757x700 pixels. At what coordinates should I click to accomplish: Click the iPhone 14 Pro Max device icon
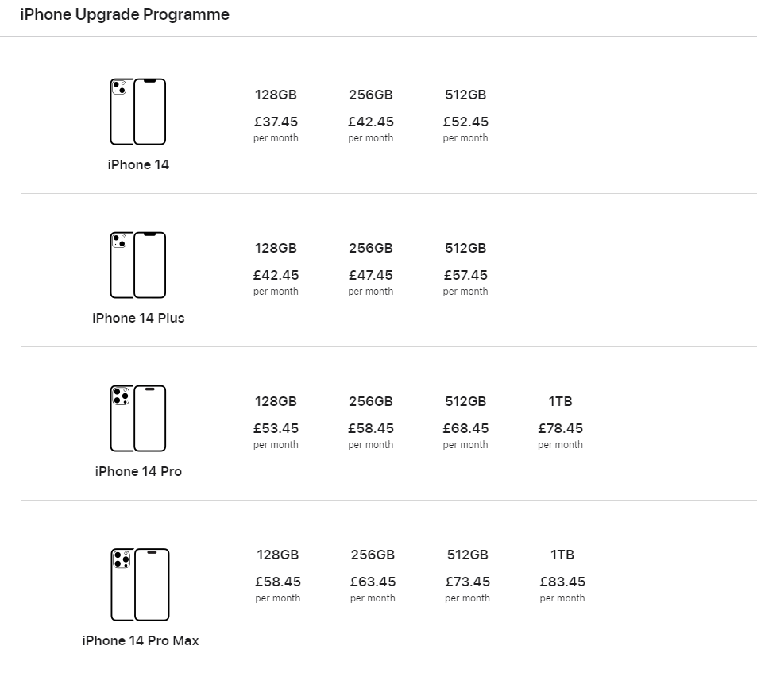pyautogui.click(x=140, y=584)
